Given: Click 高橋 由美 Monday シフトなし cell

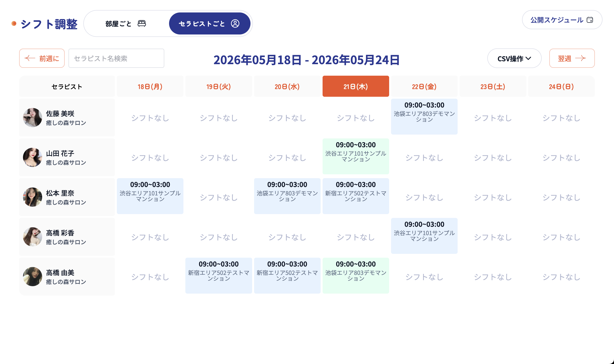Looking at the screenshot, I should tap(150, 277).
